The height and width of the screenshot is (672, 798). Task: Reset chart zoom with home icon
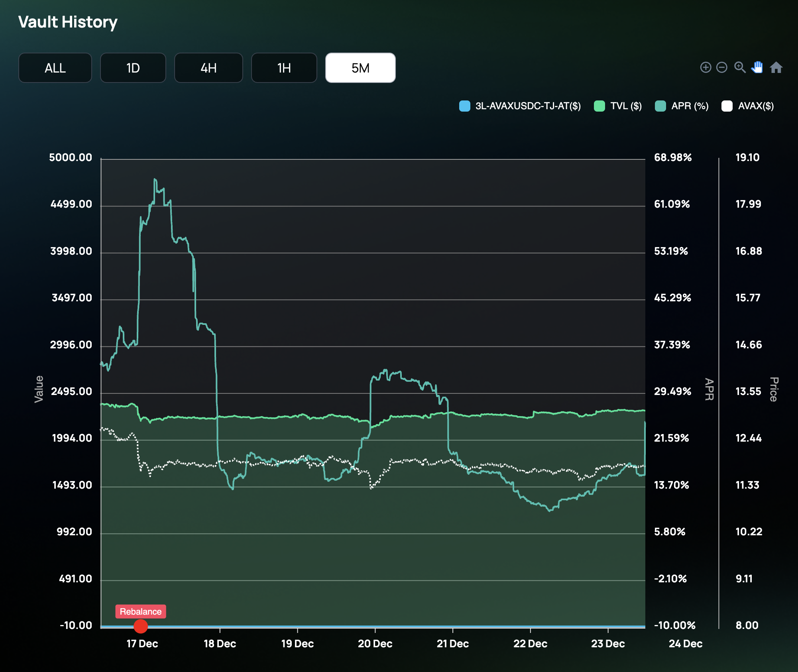click(776, 67)
